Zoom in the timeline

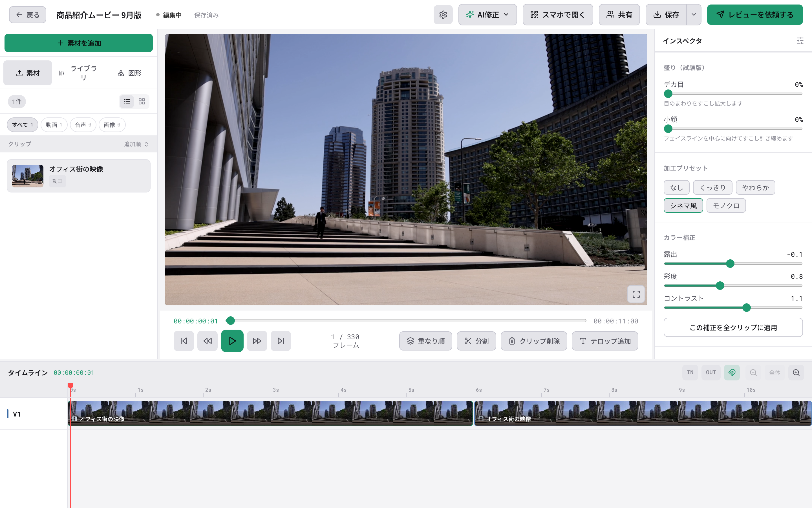point(796,373)
